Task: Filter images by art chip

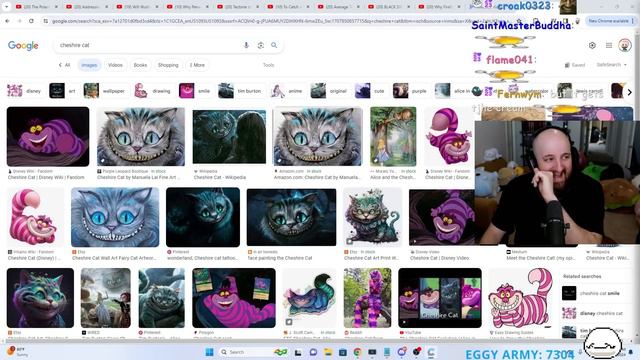Action: [62, 91]
